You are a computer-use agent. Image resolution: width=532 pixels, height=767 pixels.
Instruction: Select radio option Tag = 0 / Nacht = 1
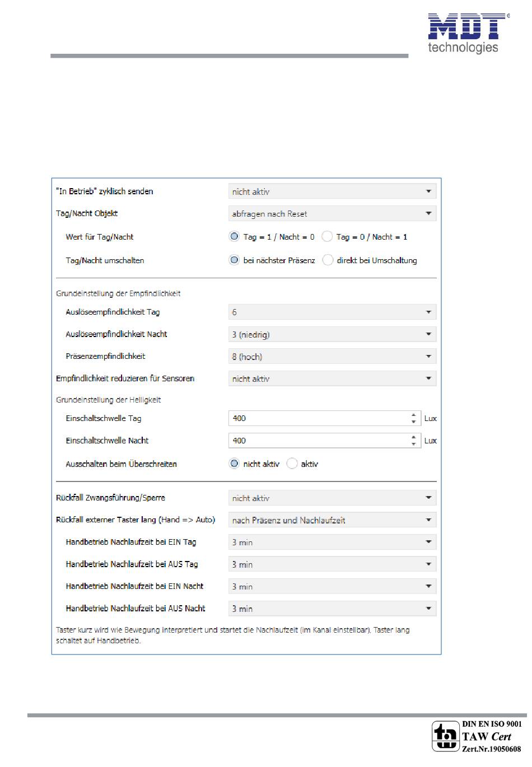(328, 237)
